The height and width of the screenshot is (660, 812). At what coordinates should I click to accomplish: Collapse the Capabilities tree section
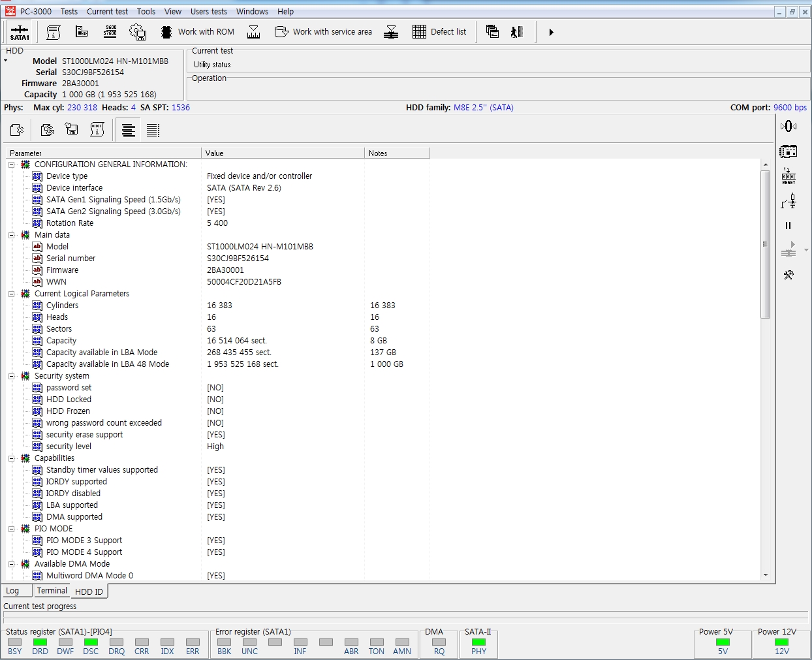point(11,458)
